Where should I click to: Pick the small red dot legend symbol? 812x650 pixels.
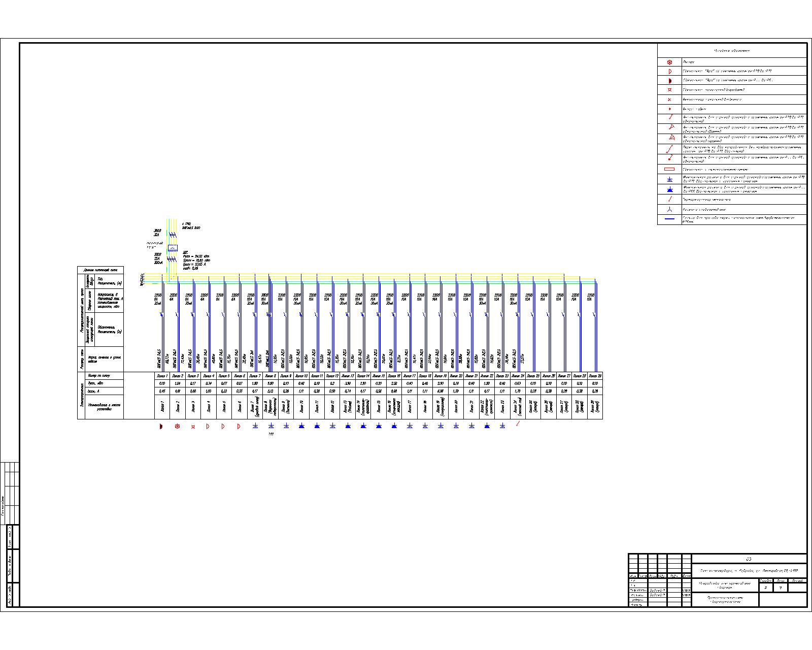click(670, 109)
